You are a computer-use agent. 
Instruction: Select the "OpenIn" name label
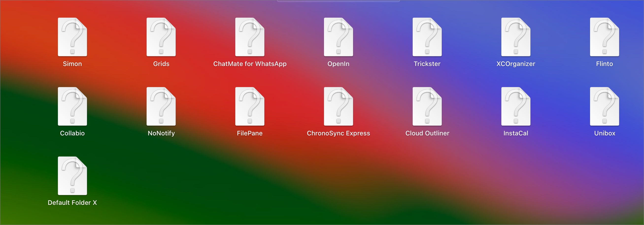(x=339, y=64)
